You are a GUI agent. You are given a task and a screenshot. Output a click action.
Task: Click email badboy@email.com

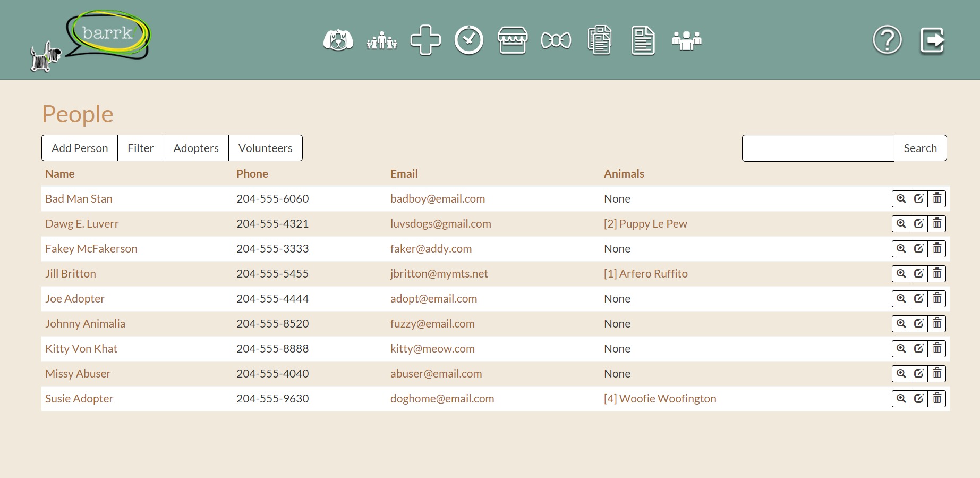tap(438, 199)
